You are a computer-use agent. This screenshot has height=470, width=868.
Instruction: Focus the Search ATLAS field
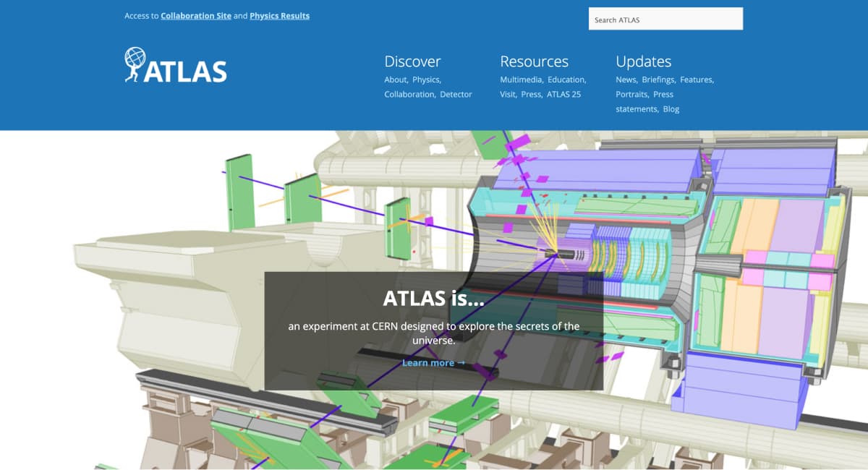665,20
